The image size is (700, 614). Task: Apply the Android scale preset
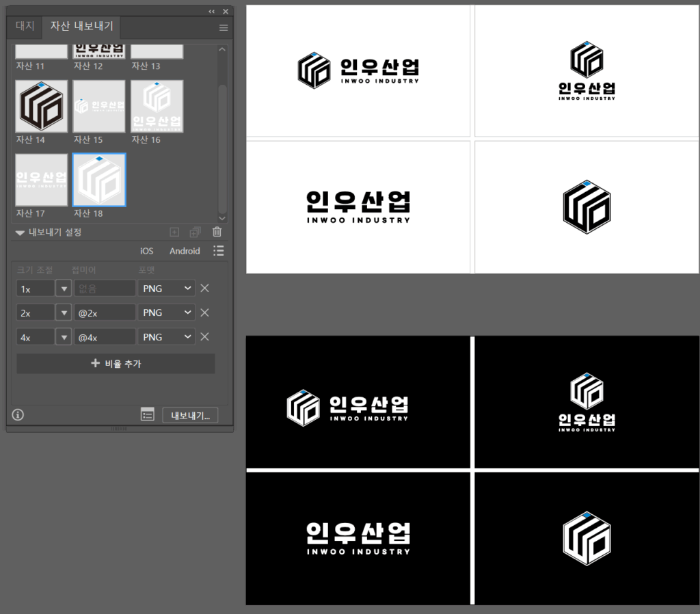(185, 251)
